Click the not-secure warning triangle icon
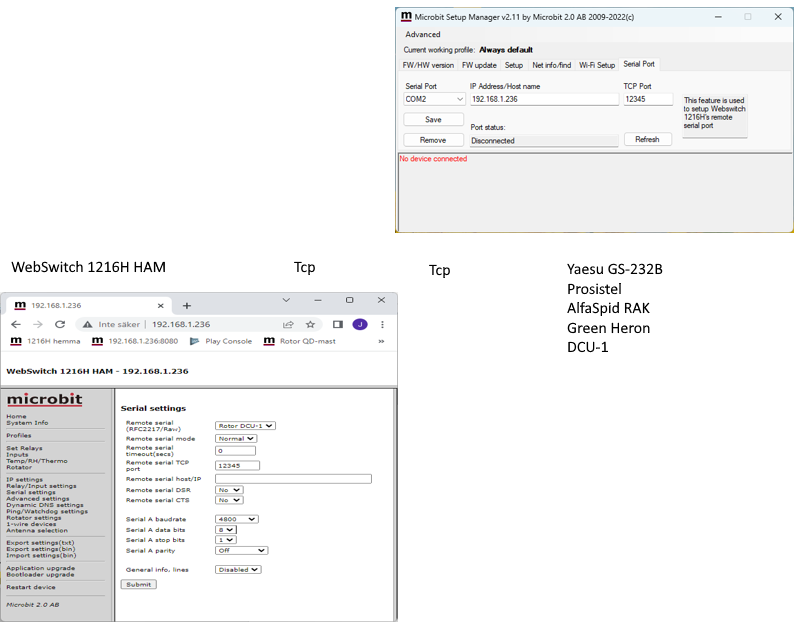The image size is (800, 622). (x=88, y=325)
